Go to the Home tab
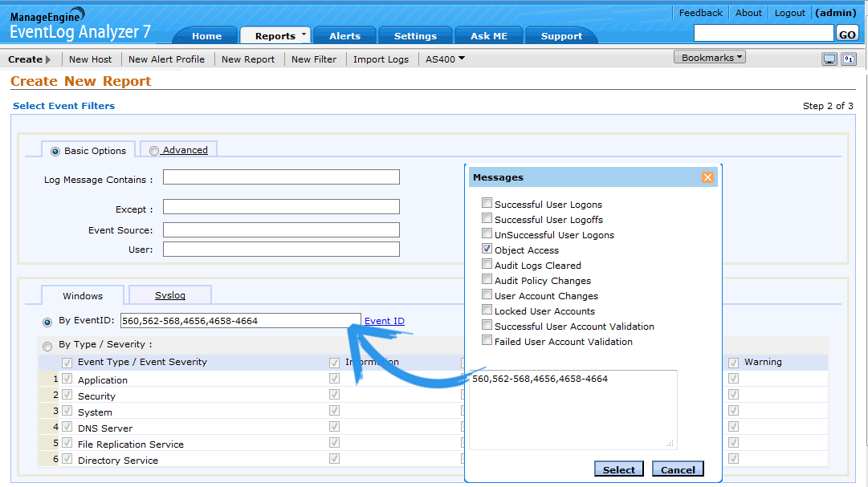The image size is (868, 487). point(206,36)
